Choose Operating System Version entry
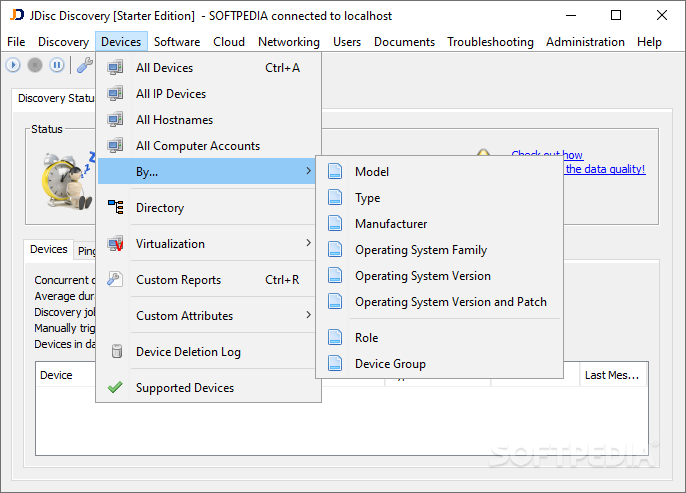 (x=439, y=276)
